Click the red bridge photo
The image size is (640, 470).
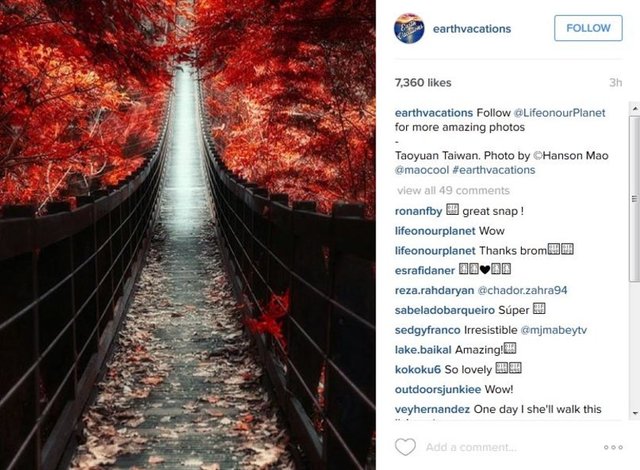click(x=188, y=235)
